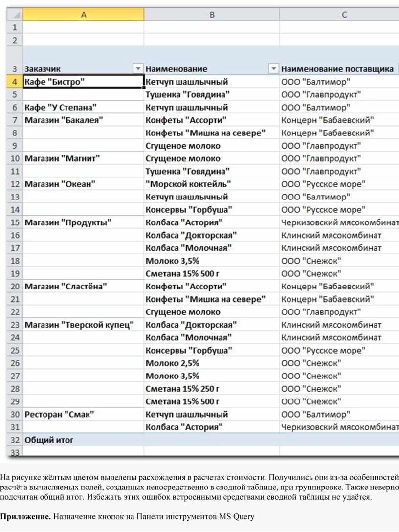Click Колбаса "Молочная" in row 17
This screenshot has width=399, height=532.
212,248
